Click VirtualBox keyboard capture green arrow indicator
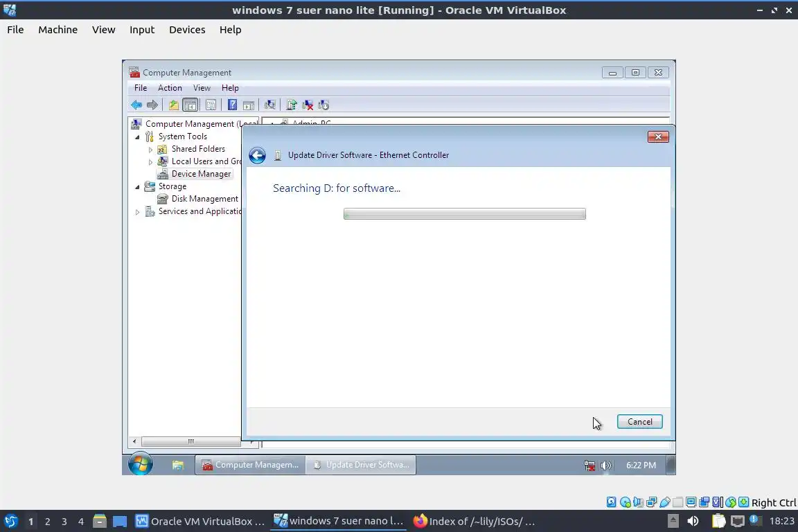Screen dimensions: 798x532 [x=743, y=502]
